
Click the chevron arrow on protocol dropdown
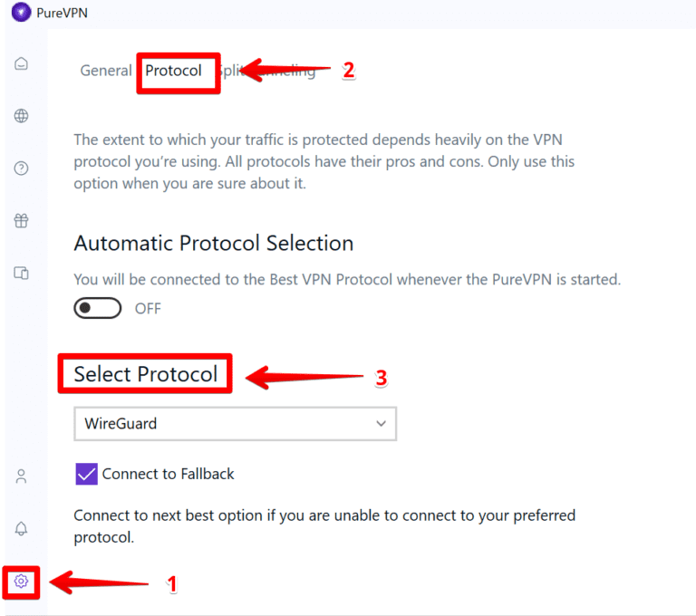click(381, 423)
